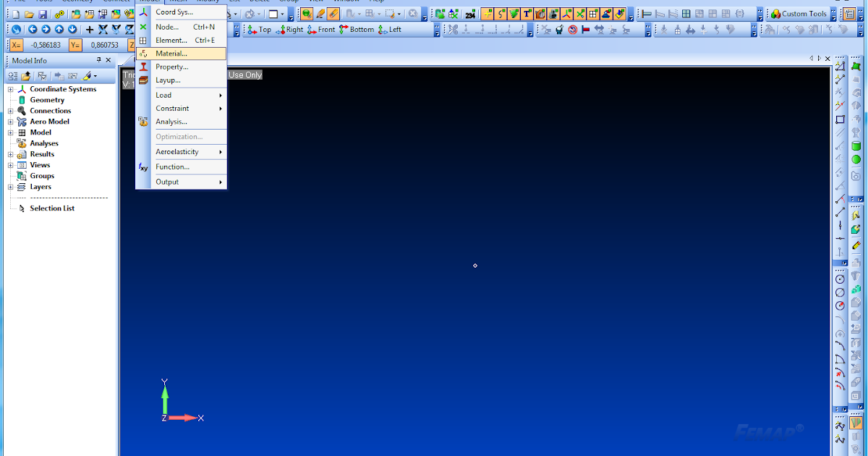Select the highlighter icon in Model Info toolbar

[86, 76]
